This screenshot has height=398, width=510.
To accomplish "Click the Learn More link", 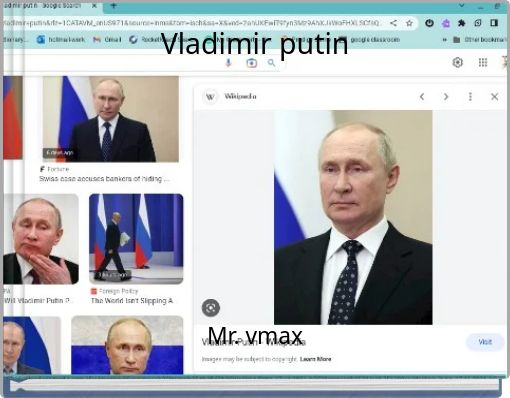I will 315,359.
